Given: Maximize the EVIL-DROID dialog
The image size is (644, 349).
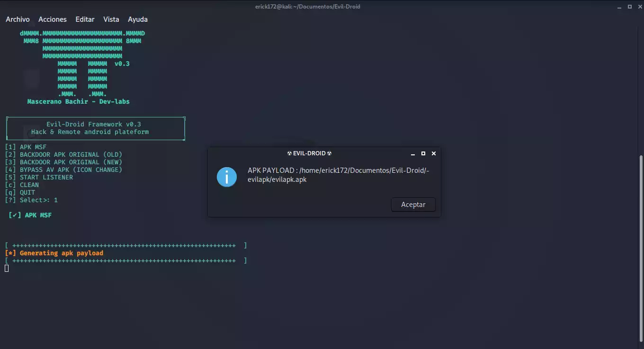Looking at the screenshot, I should click(x=423, y=153).
